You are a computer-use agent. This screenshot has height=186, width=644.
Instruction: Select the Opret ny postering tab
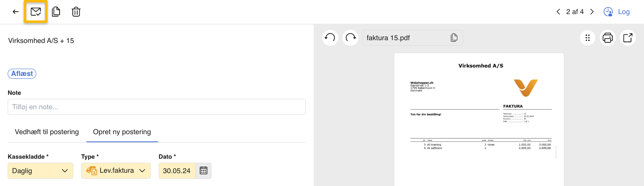click(122, 132)
